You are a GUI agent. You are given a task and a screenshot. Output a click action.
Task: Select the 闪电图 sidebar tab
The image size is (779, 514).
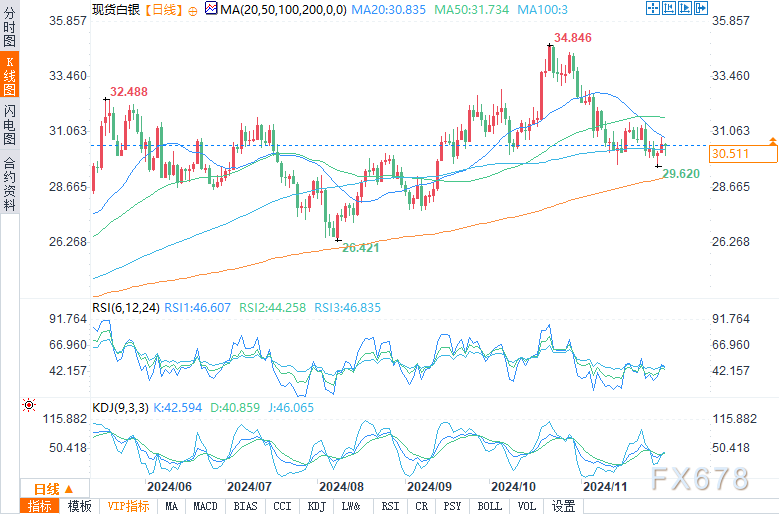[9, 124]
